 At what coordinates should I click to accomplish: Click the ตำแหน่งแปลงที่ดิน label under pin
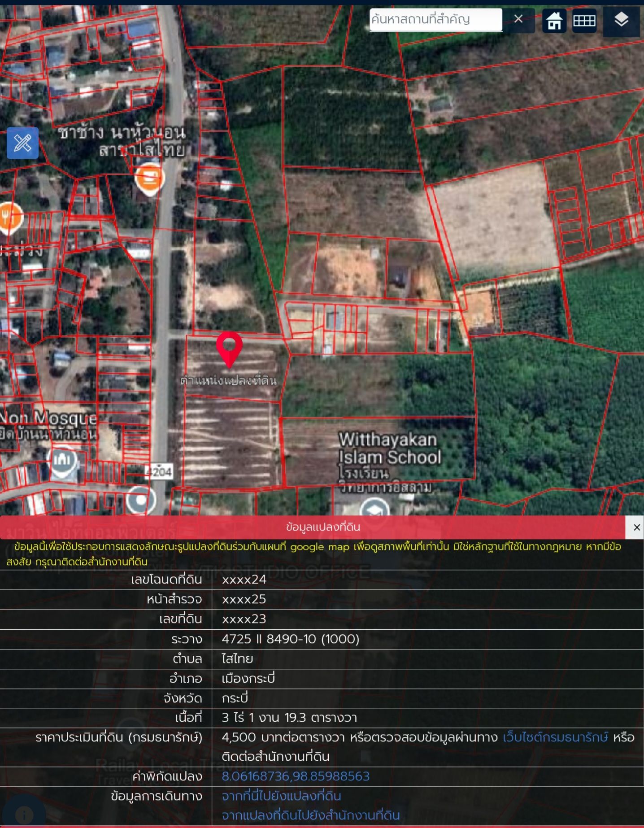(x=228, y=380)
